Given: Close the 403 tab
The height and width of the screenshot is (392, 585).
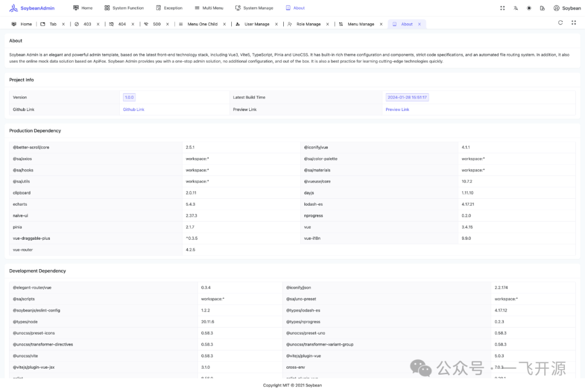Looking at the screenshot, I should point(99,24).
